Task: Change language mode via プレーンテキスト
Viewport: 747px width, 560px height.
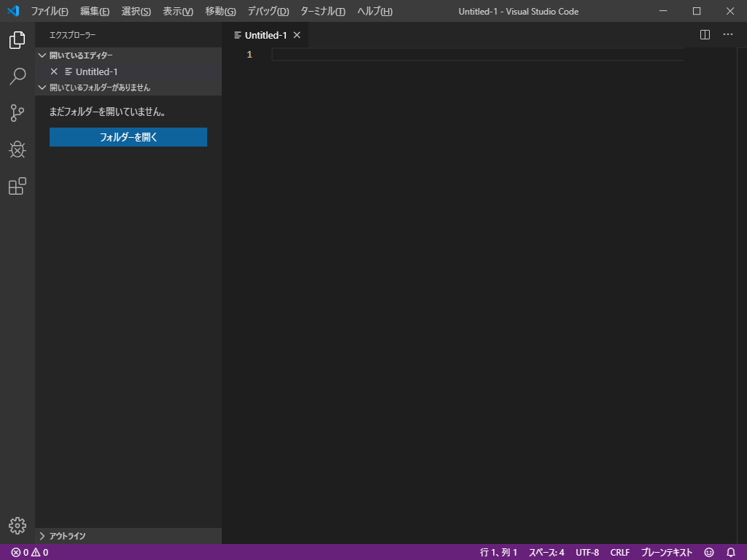Action: (666, 553)
